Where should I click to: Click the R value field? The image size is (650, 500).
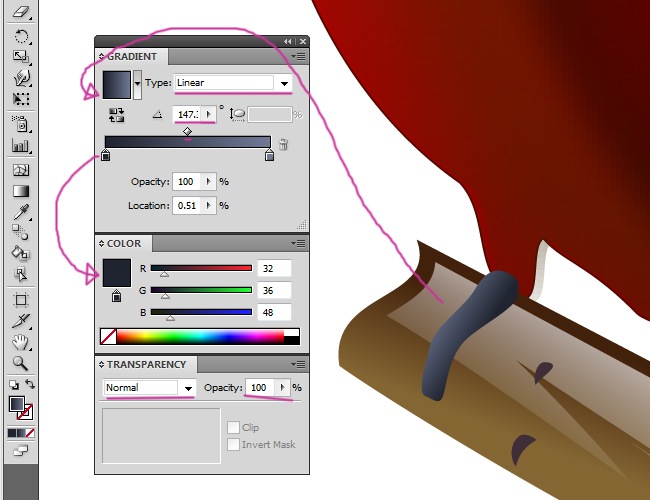pyautogui.click(x=274, y=268)
